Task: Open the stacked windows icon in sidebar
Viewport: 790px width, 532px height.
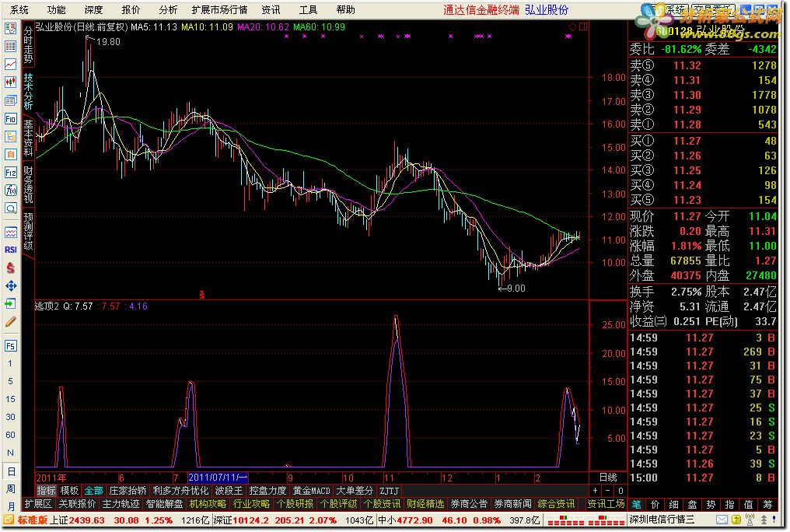Action: (x=10, y=100)
